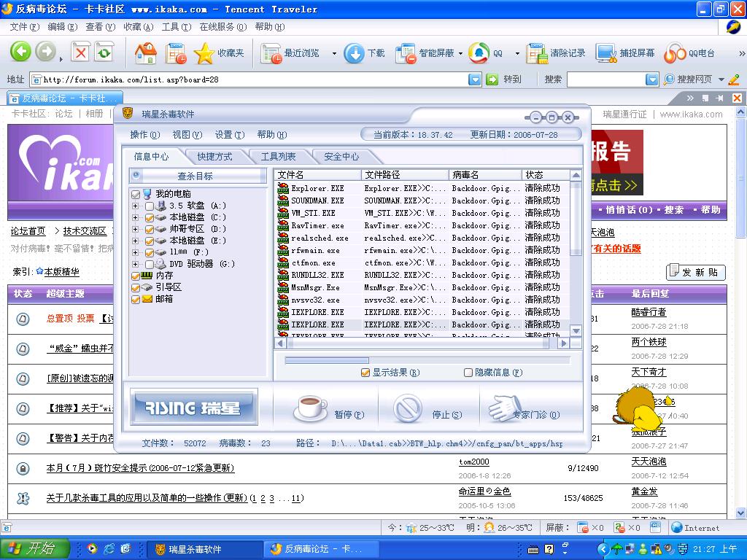Click the green refresh page icon
This screenshot has height=560, width=747.
point(104,52)
